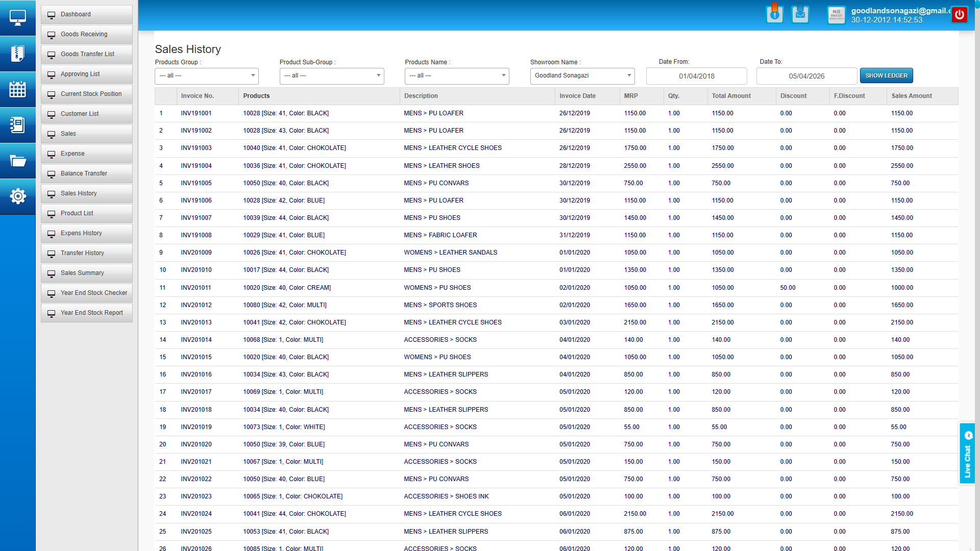Open the Dashboard monitor icon in sidebar
980x551 pixels.
pos(18,17)
